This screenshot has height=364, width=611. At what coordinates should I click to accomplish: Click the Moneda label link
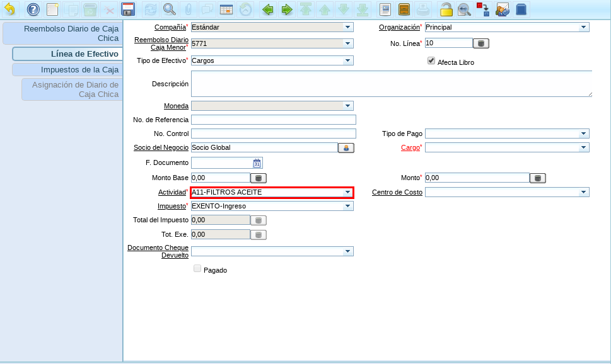tap(176, 106)
